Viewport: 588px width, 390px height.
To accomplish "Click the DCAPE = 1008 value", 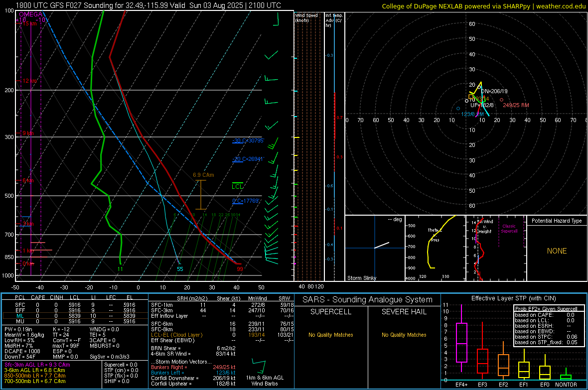I will pyautogui.click(x=22, y=351).
